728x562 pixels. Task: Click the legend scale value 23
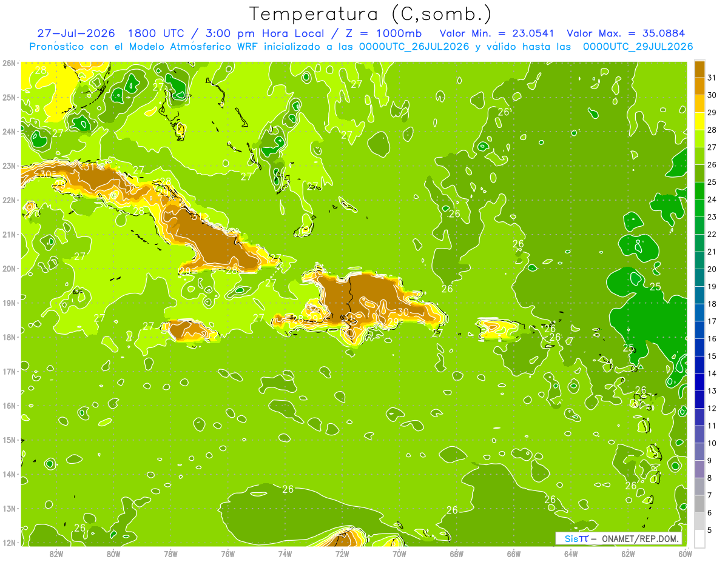coord(712,217)
